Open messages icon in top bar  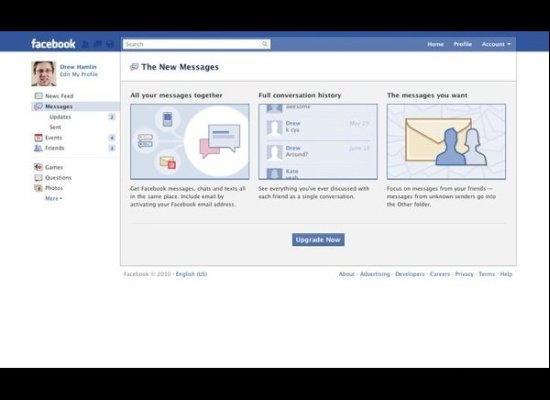click(x=98, y=44)
